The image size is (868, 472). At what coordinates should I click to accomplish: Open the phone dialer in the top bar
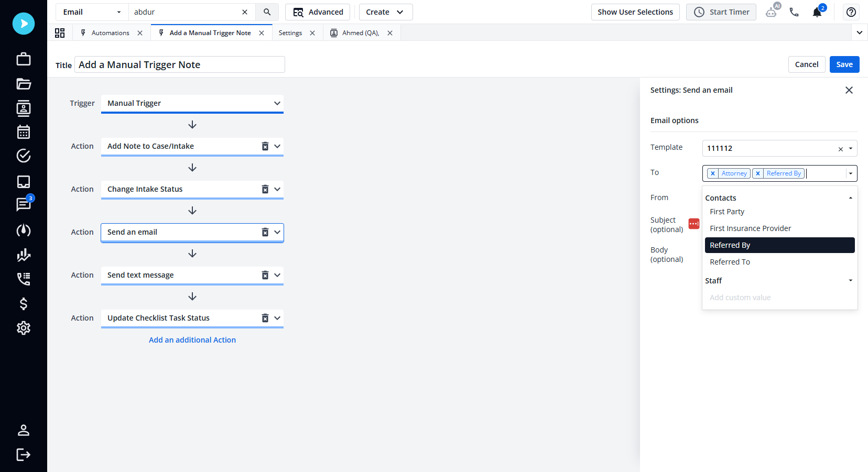[x=794, y=12]
